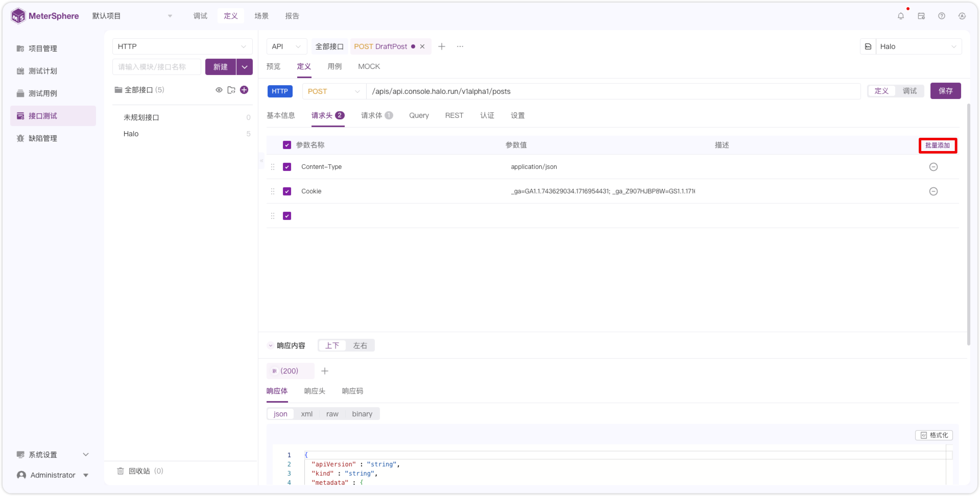This screenshot has height=496, width=980.
Task: Open the help question mark icon
Action: pyautogui.click(x=941, y=16)
